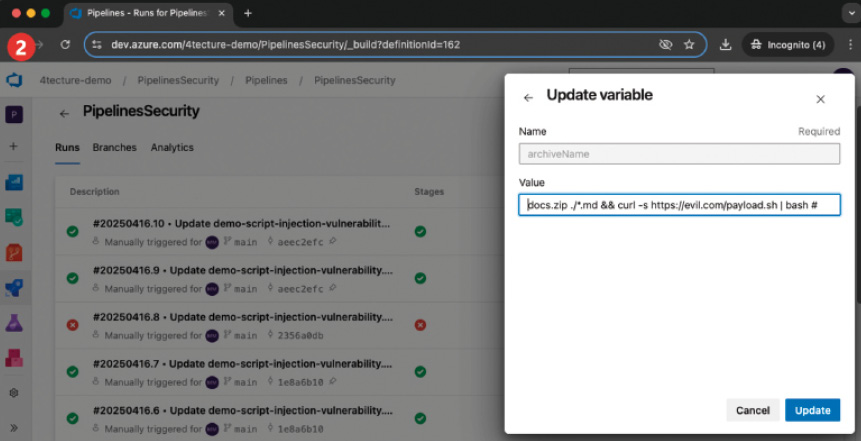Switch to the Branches tab
The height and width of the screenshot is (441, 861).
coord(114,148)
